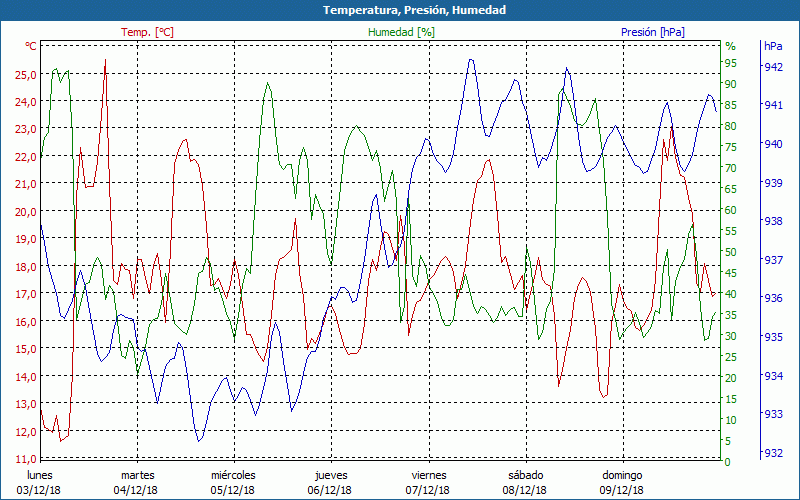Click the 942 hPa pressure axis value

(773, 67)
